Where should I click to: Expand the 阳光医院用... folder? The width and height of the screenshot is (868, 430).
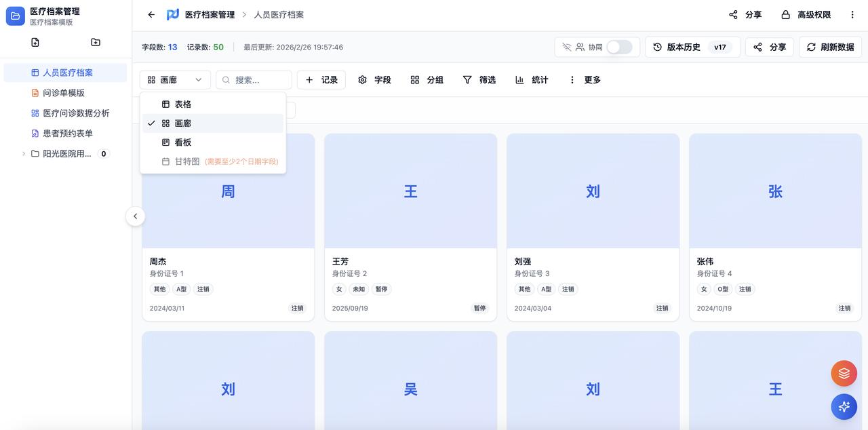point(24,154)
